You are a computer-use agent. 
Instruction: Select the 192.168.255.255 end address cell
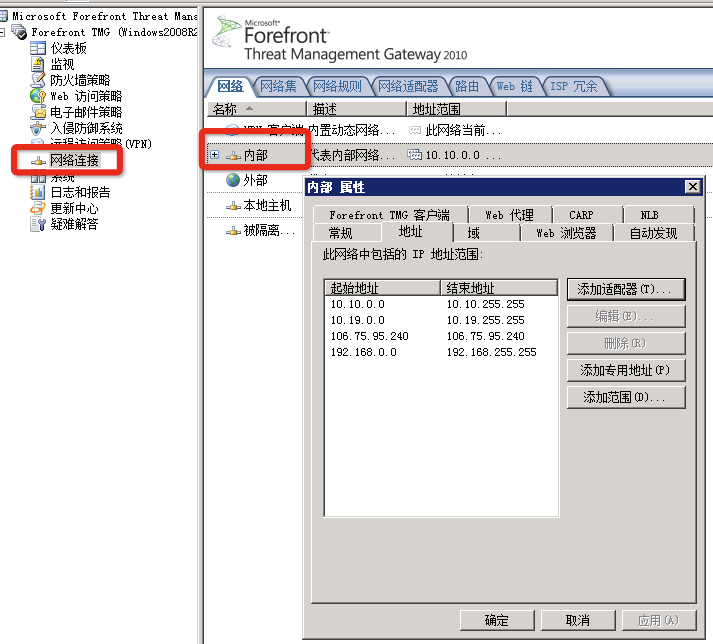pos(492,352)
